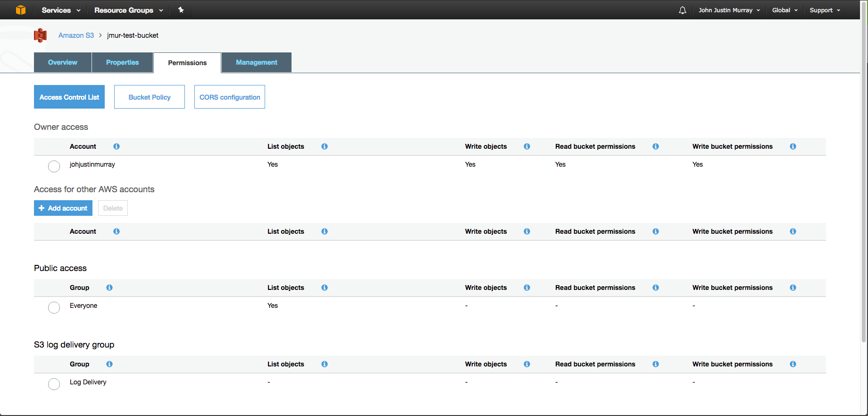Viewport: 868px width, 416px height.
Task: Click the pin shortcut icon in navbar
Action: click(x=181, y=10)
